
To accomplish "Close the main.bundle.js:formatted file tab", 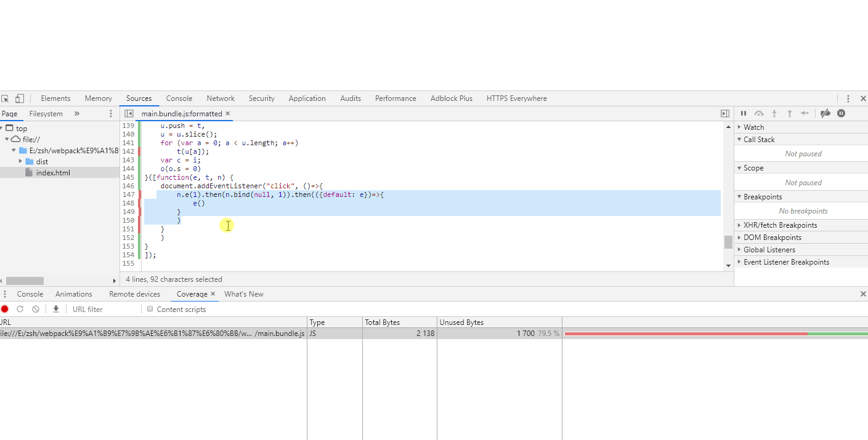I will [227, 114].
